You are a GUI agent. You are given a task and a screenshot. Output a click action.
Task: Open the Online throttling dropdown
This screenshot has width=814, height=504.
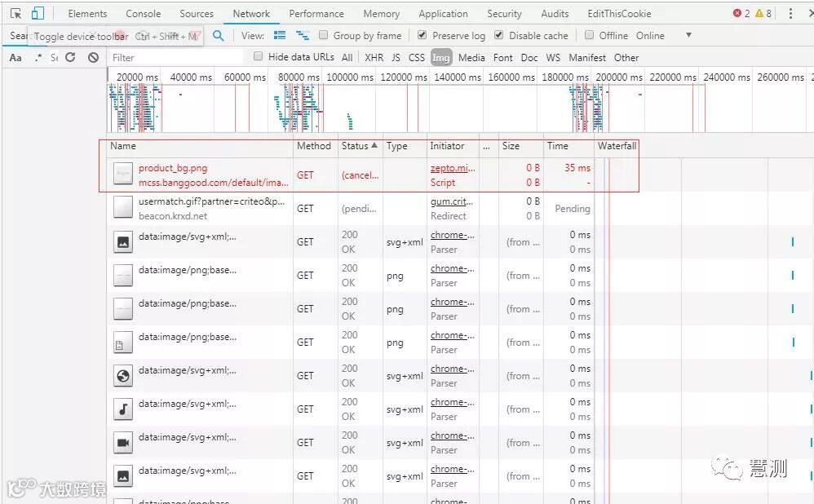point(650,35)
